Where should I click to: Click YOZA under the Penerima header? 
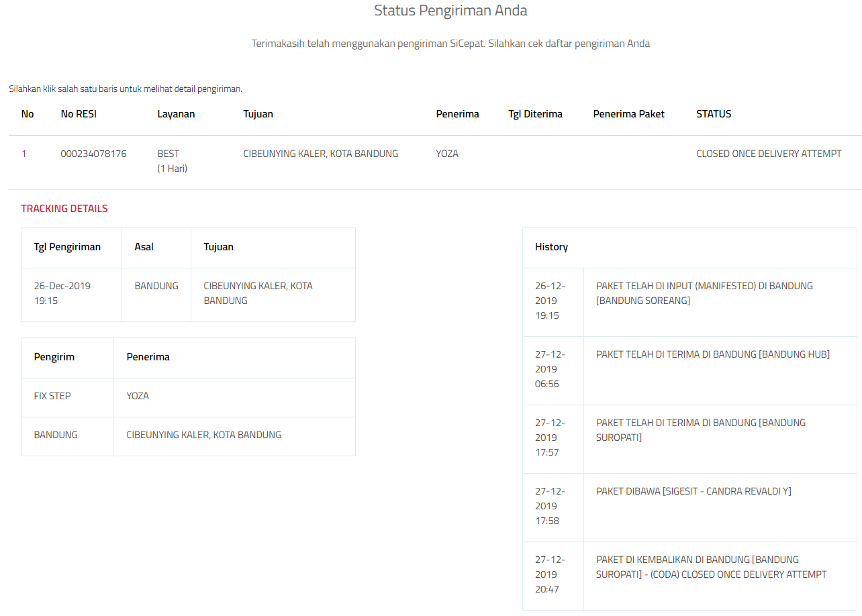coord(138,396)
